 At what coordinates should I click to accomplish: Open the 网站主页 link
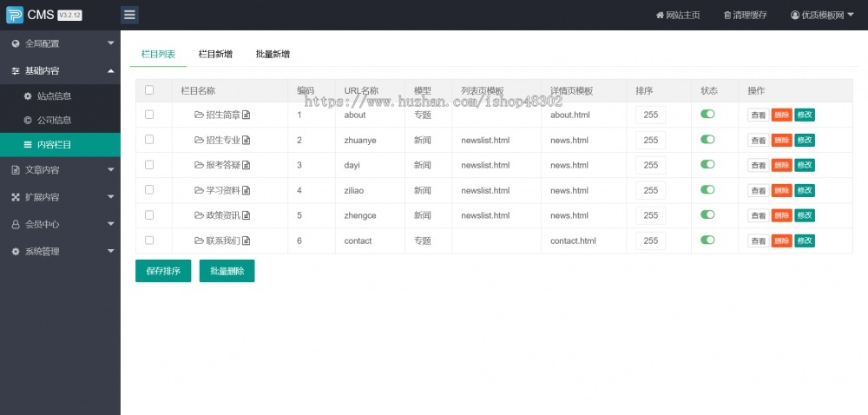tap(678, 16)
